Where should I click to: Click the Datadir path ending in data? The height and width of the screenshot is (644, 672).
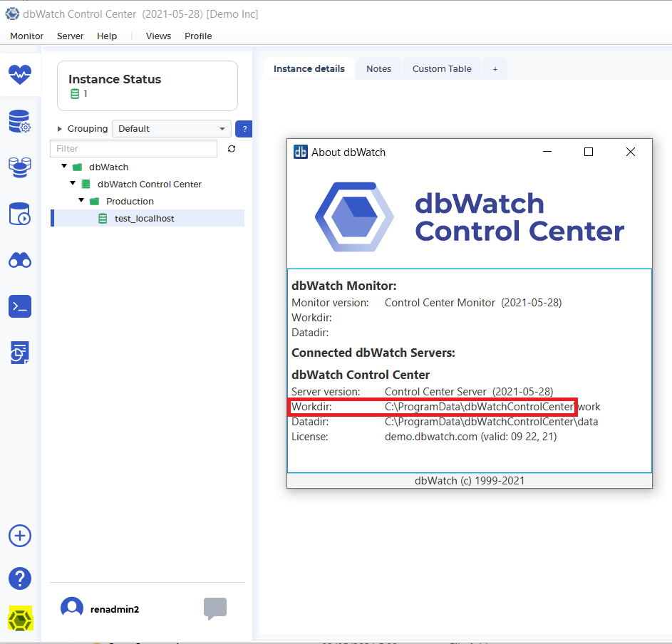tap(491, 422)
